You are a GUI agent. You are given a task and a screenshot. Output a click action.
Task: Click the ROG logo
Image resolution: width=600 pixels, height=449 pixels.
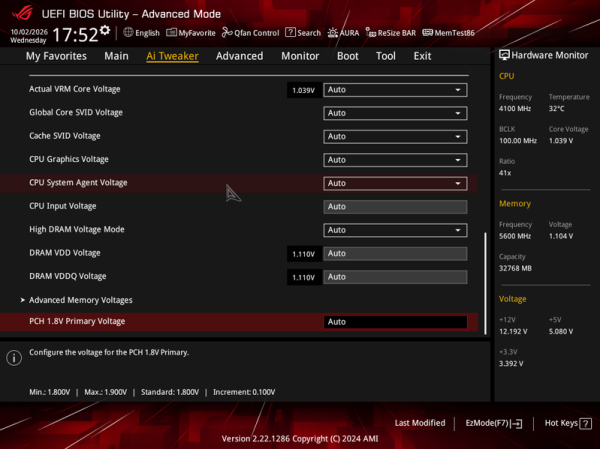tap(23, 13)
